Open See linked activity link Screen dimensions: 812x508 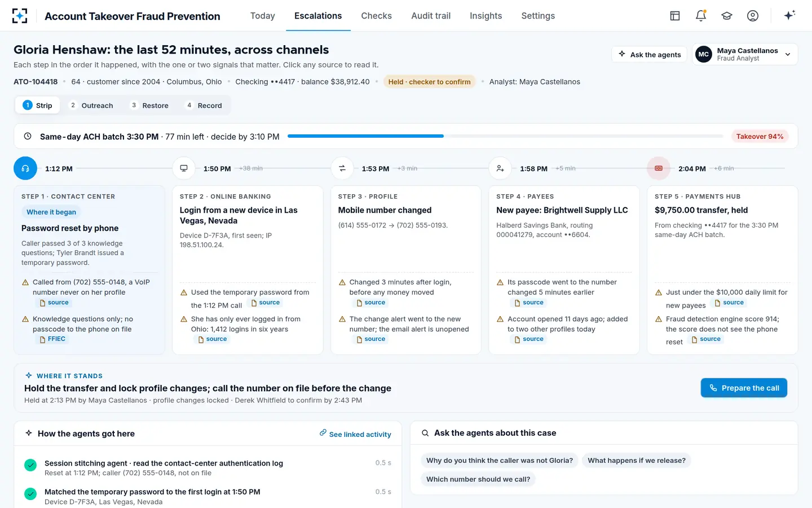tap(355, 433)
